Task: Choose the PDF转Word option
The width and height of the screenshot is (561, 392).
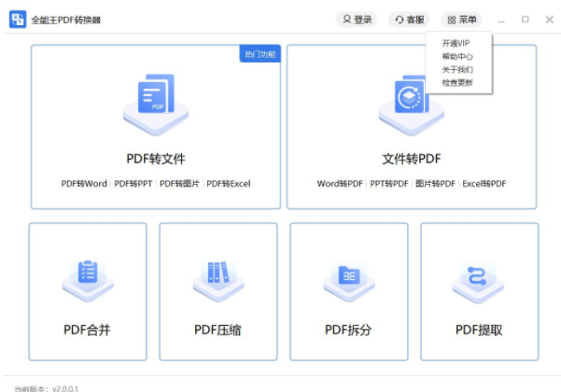Action: point(84,184)
